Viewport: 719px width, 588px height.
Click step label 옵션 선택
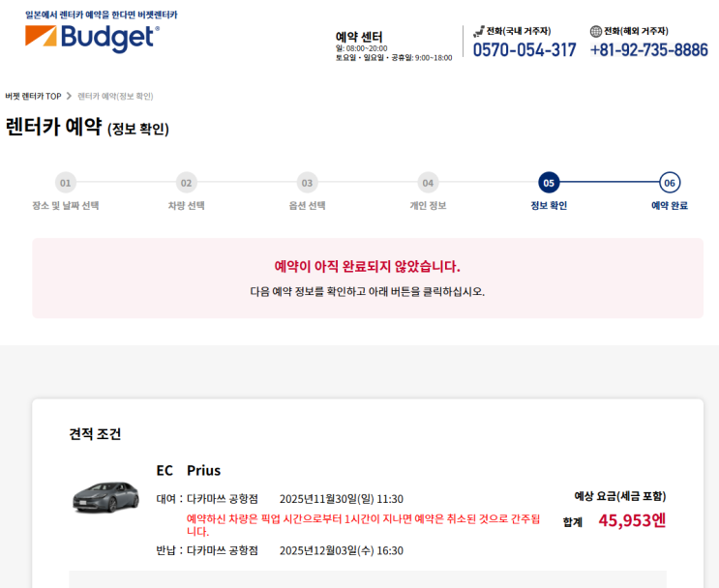click(x=307, y=205)
